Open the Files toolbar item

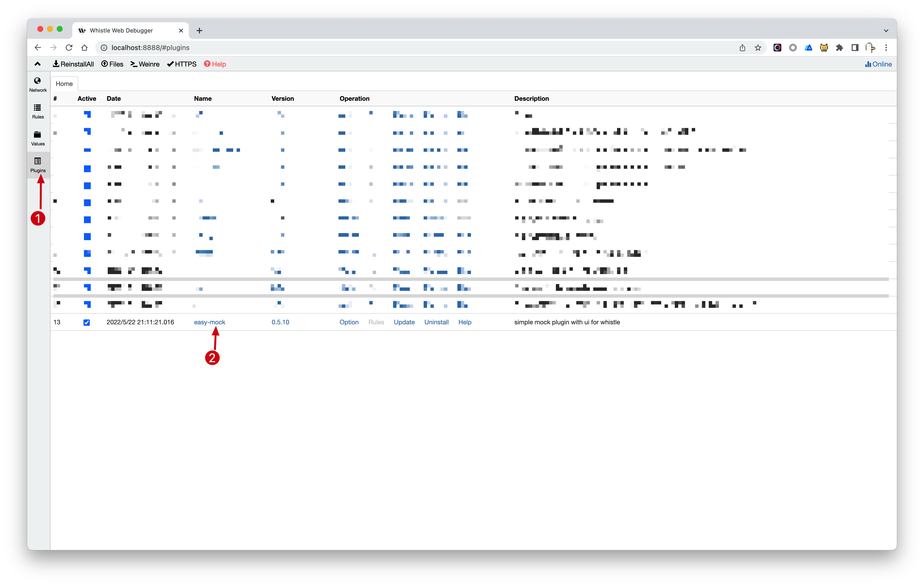click(x=112, y=64)
